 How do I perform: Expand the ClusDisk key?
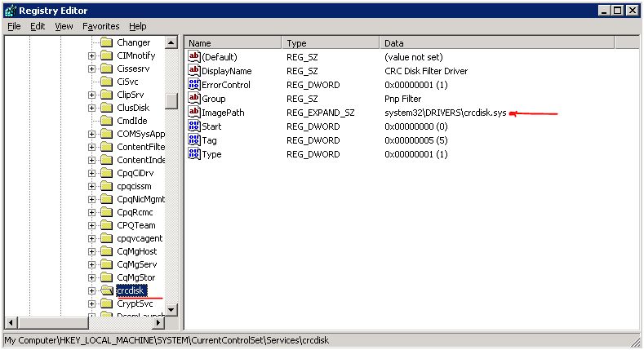[x=91, y=109]
